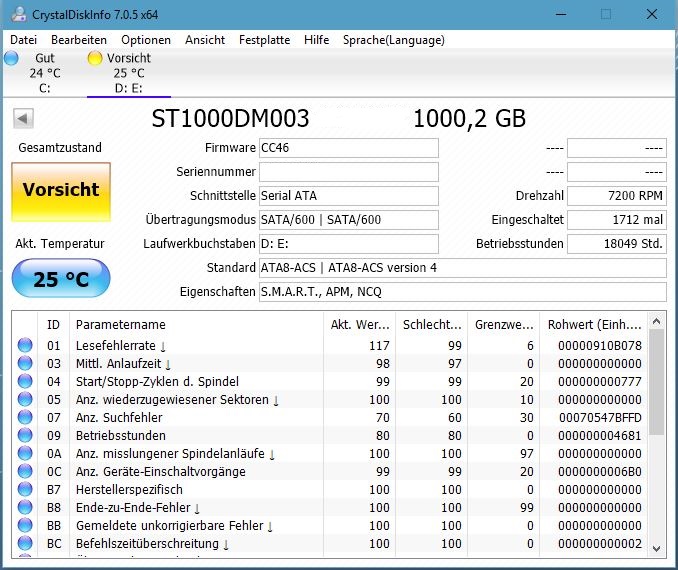This screenshot has height=570, width=678.
Task: Click the Gesamtzustand label
Action: pos(60,147)
